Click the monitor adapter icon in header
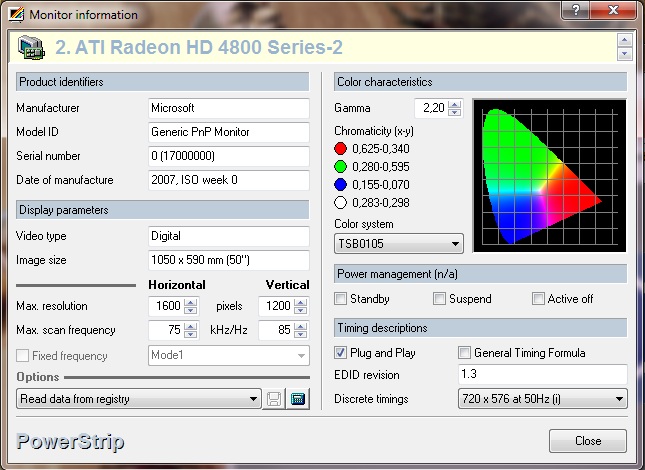 (31, 47)
